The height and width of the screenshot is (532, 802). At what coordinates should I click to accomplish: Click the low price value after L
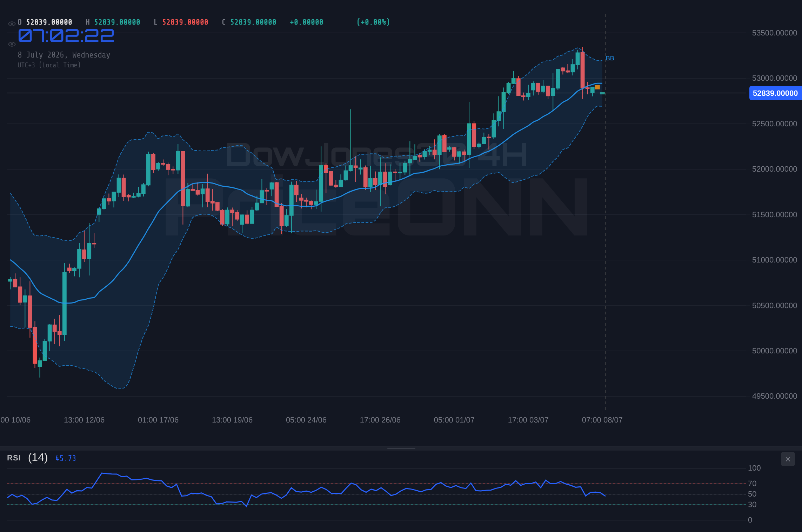tap(185, 22)
